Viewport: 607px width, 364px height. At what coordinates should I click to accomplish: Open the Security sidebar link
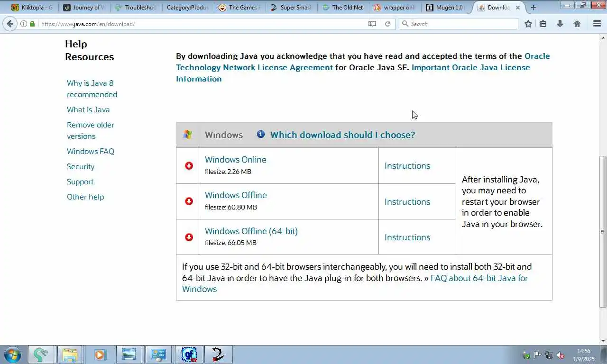pos(81,166)
